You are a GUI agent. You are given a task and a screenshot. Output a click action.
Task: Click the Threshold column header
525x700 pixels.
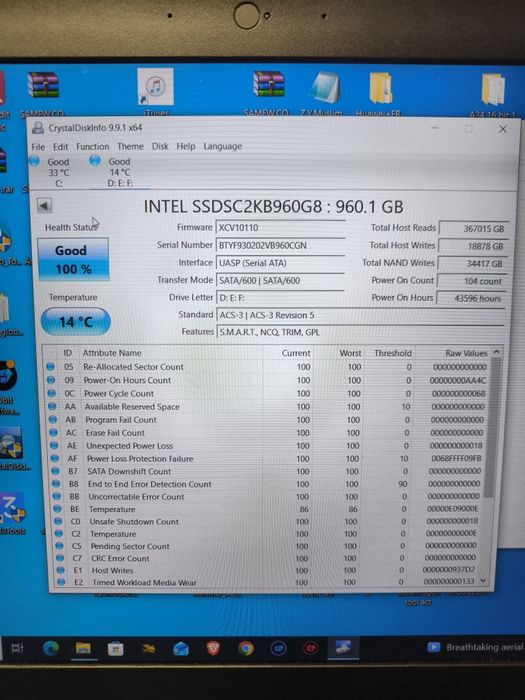coord(393,353)
